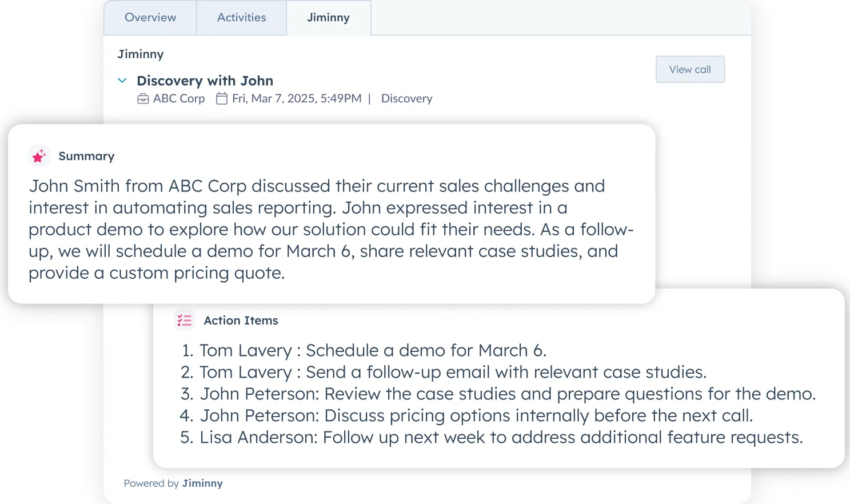The height and width of the screenshot is (504, 850).
Task: Select the Jiminny tab
Action: [329, 17]
